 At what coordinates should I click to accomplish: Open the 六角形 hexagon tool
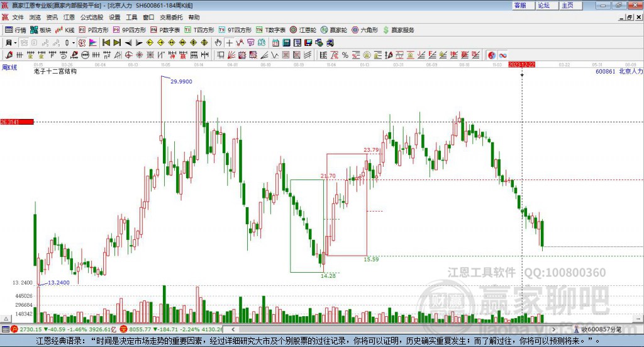365,30
